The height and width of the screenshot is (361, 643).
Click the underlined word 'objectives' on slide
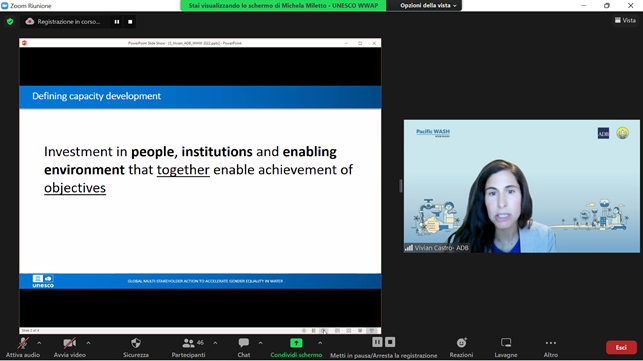coord(75,187)
